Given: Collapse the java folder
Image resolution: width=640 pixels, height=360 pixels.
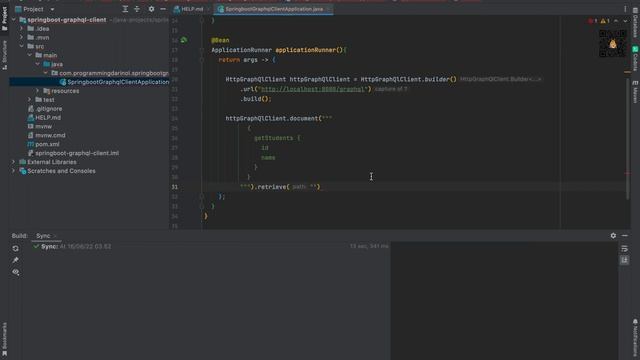Looking at the screenshot, I should [38, 64].
